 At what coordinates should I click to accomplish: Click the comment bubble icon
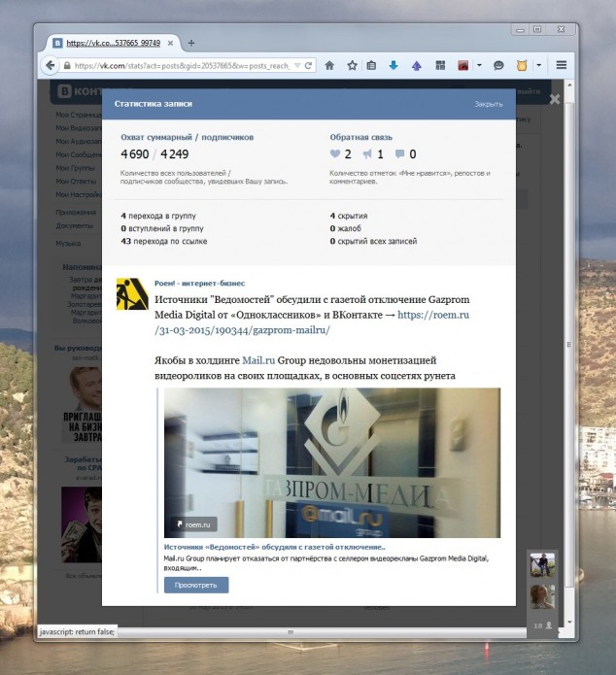tap(399, 153)
